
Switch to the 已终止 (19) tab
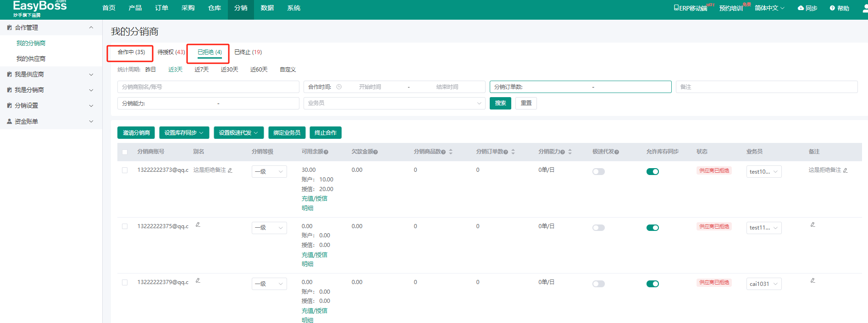(248, 52)
